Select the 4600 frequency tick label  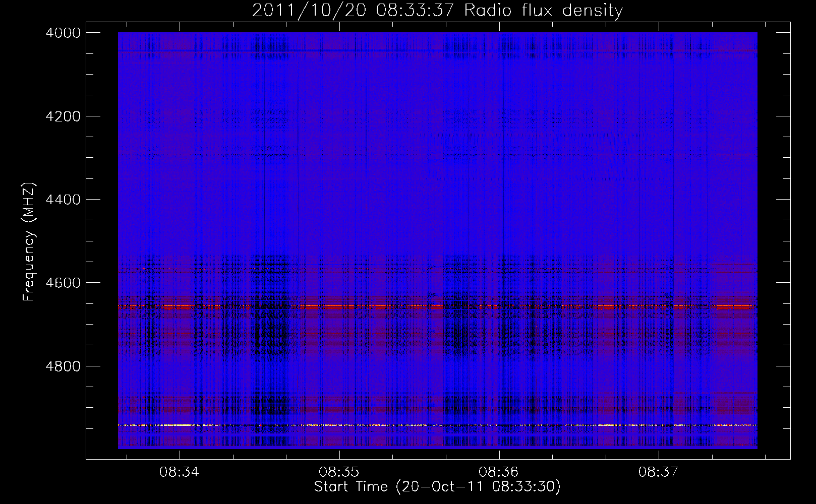point(63,283)
